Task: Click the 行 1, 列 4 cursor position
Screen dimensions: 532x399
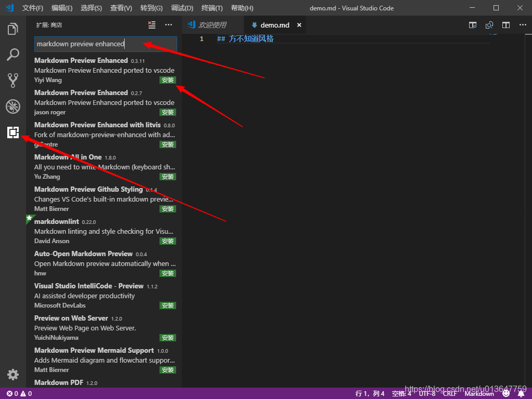Action: point(370,394)
